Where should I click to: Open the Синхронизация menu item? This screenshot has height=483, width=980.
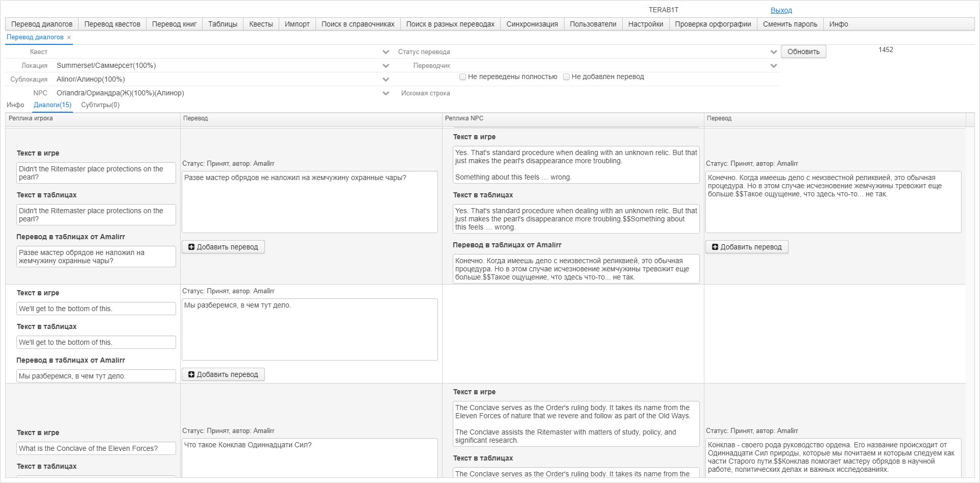(x=532, y=24)
